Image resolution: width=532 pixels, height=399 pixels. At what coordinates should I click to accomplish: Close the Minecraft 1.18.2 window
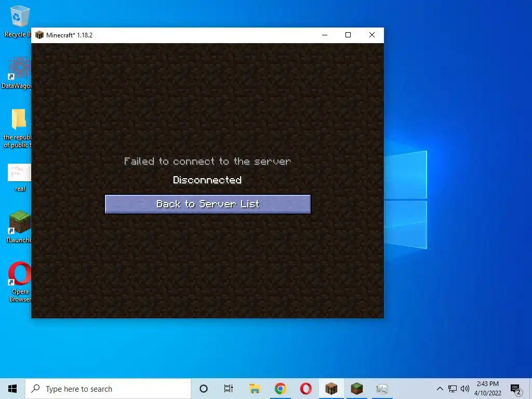(372, 35)
